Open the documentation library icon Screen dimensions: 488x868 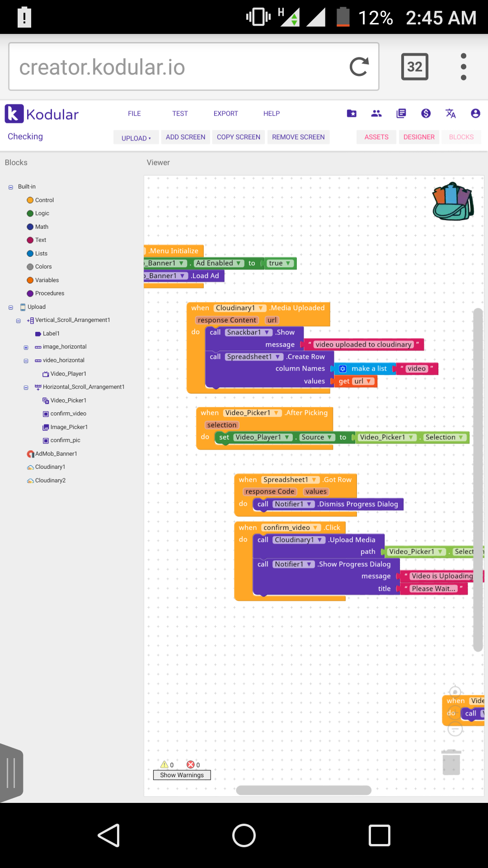point(401,113)
